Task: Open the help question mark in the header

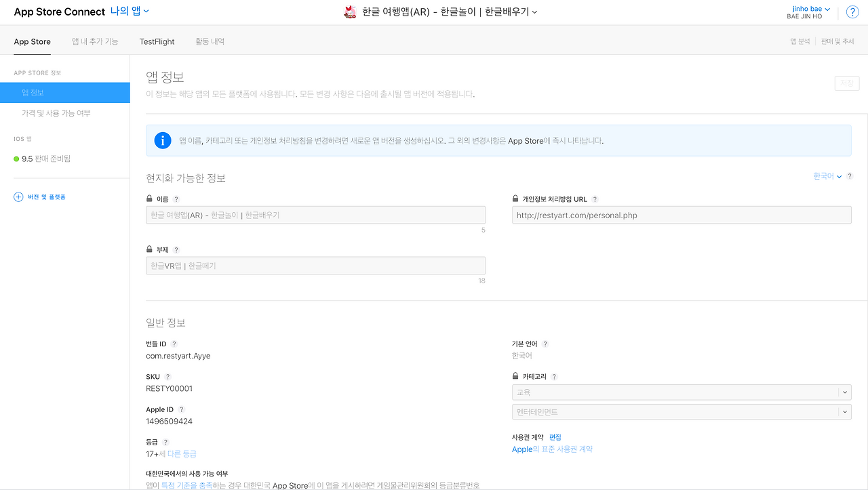Action: coord(852,12)
